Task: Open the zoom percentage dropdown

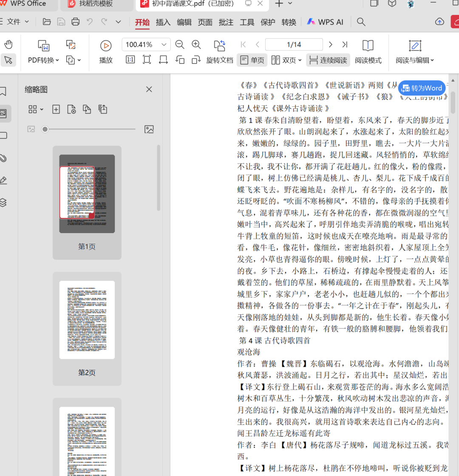Action: point(164,45)
